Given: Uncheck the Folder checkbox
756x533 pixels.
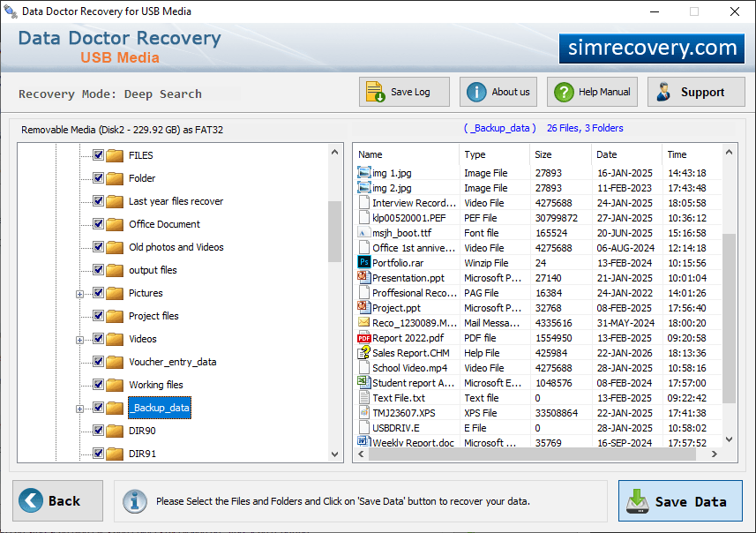Looking at the screenshot, I should point(98,178).
